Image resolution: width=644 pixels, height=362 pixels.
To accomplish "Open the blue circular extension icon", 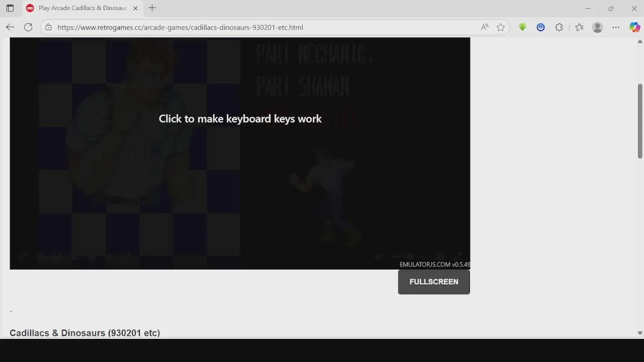I will 541,27.
